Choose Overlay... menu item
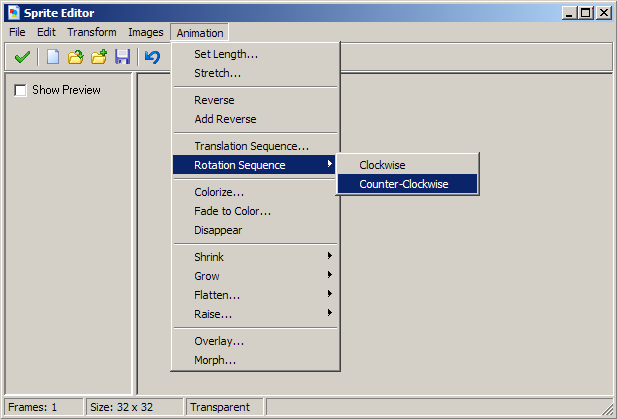 click(255, 341)
